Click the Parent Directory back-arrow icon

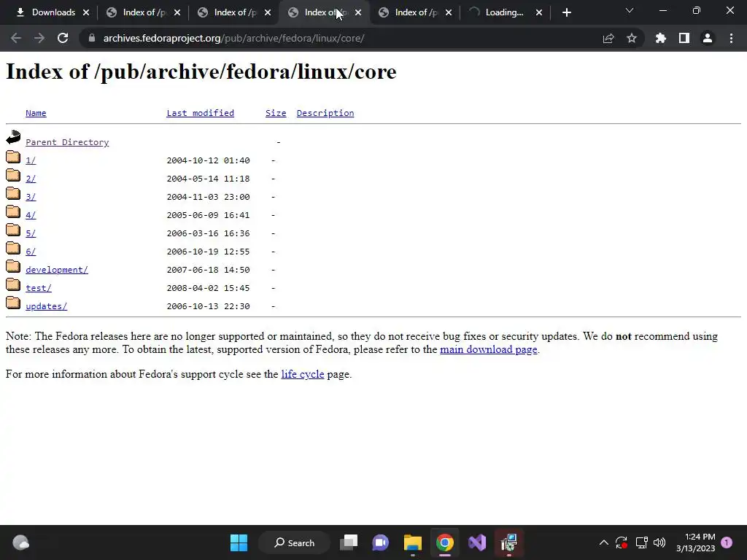click(x=13, y=137)
